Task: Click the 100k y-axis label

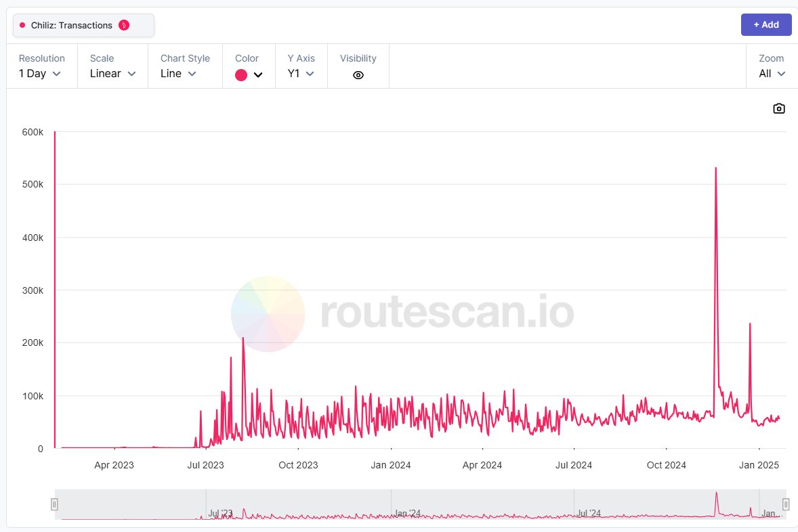Action: (x=33, y=396)
